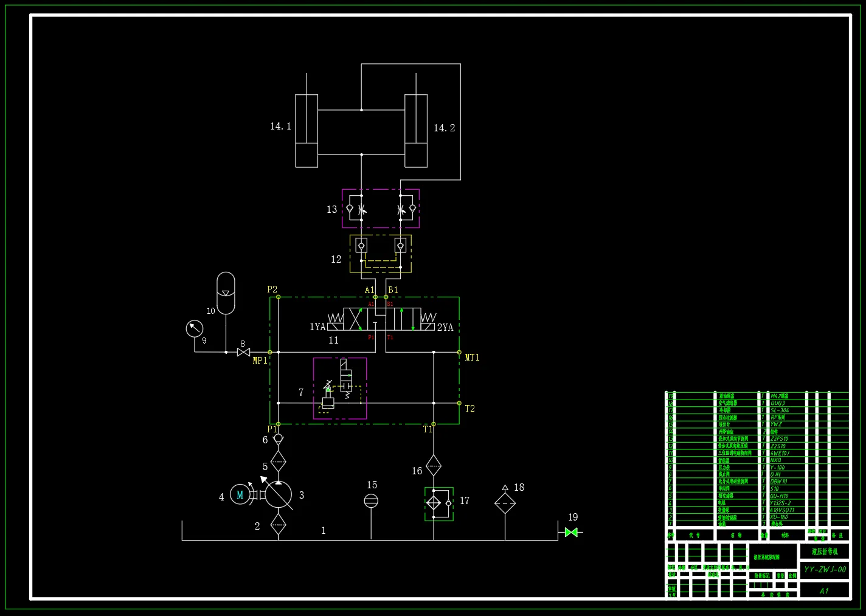This screenshot has height=616, width=866.
Task: Select the suction filter symbol numbered 2
Action: (278, 524)
